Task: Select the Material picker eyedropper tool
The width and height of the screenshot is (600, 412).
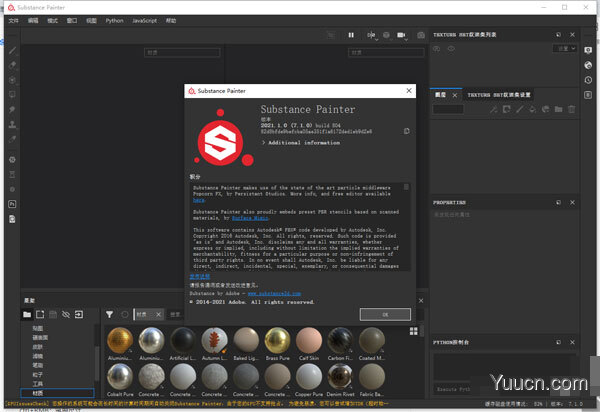Action: (x=12, y=139)
